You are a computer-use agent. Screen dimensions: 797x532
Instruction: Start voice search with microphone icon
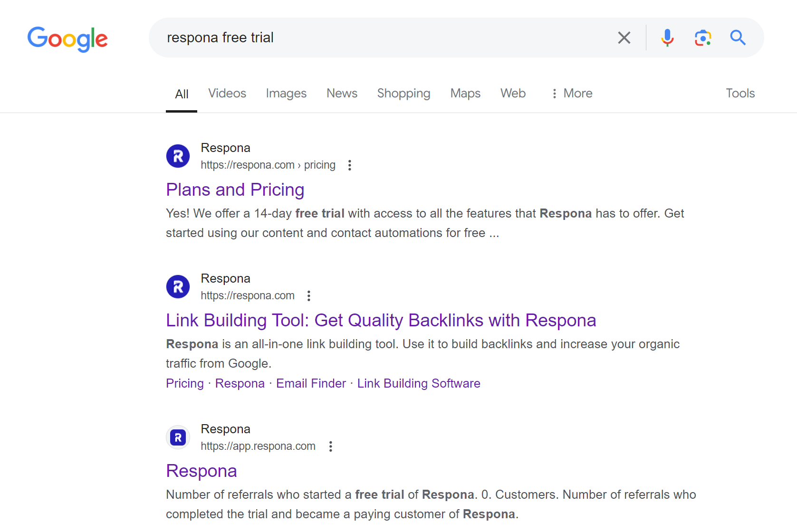[x=667, y=38]
